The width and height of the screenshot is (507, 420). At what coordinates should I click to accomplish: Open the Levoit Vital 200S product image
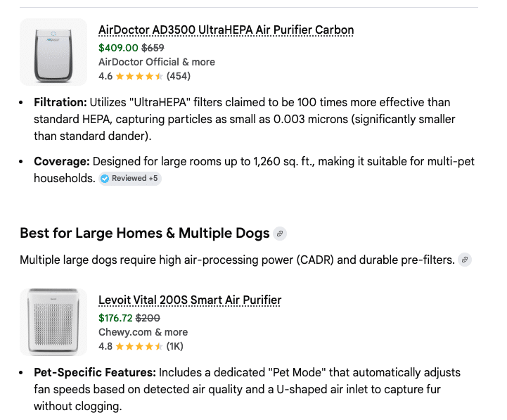(53, 322)
